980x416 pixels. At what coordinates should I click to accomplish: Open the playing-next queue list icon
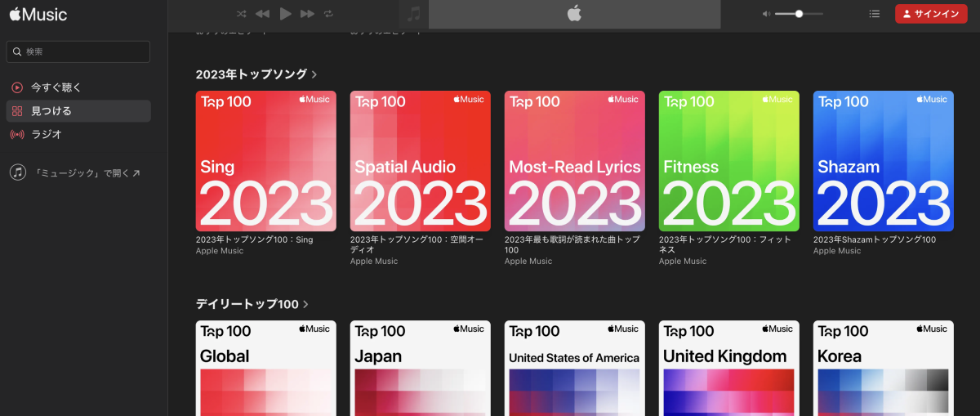875,14
